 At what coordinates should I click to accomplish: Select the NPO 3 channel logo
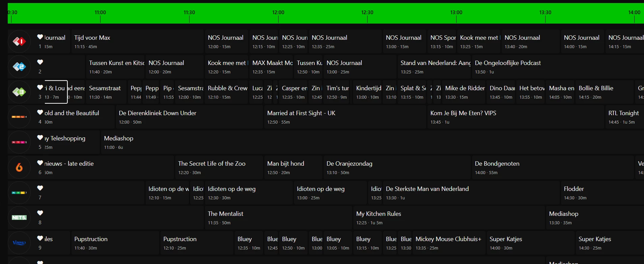click(19, 92)
